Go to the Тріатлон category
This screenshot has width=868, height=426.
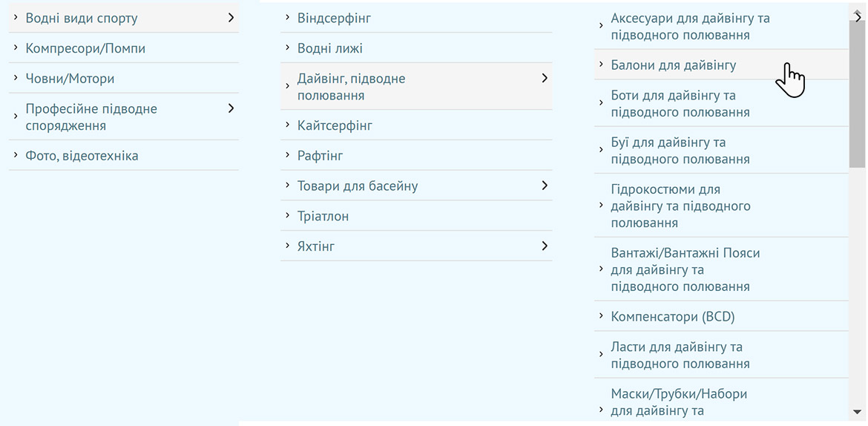tap(323, 216)
